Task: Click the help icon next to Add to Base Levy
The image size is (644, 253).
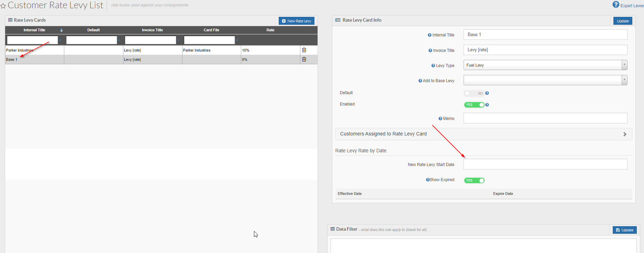Action: (420, 81)
